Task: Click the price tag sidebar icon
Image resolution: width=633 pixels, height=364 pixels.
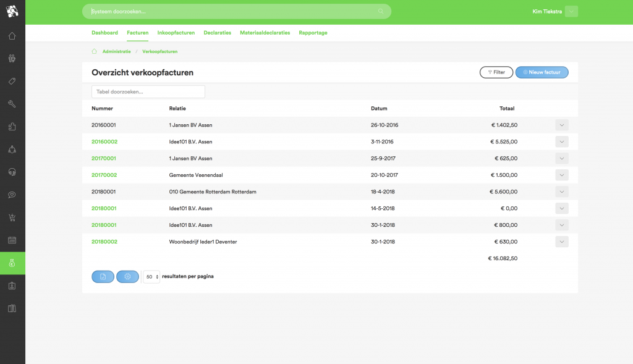Action: coord(12,82)
